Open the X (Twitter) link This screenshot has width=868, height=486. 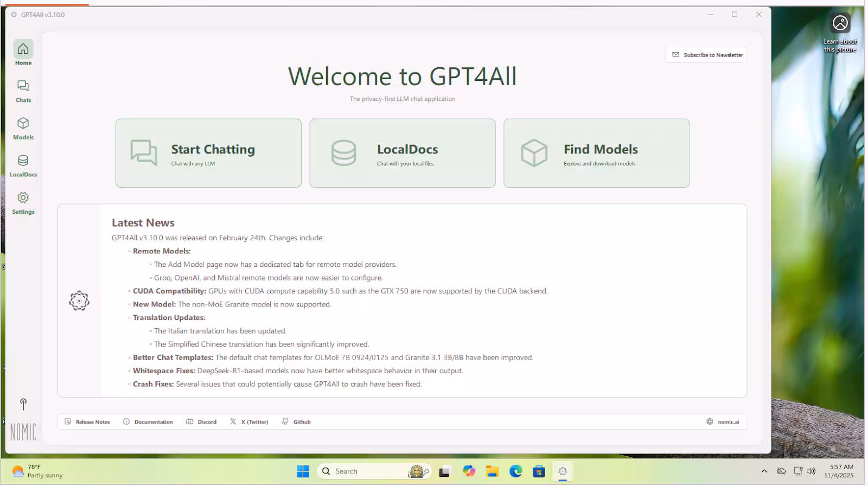(x=249, y=422)
